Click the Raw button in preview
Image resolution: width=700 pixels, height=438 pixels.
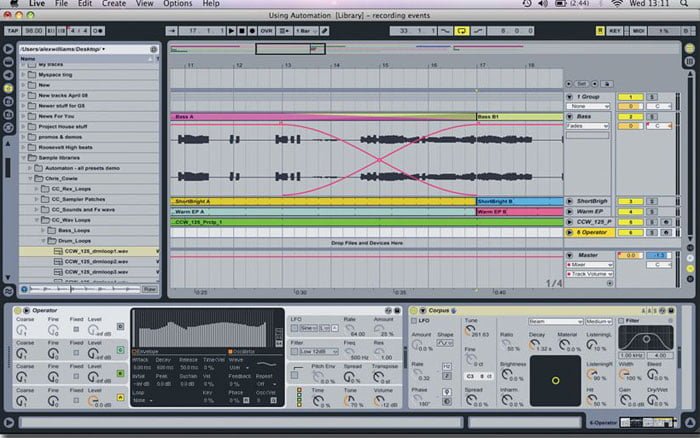pos(150,289)
